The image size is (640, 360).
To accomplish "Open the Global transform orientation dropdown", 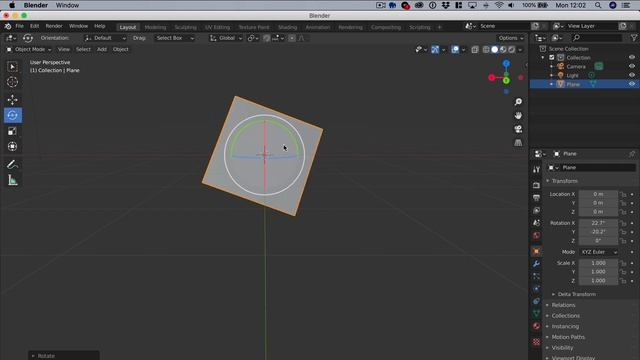I will click(x=226, y=38).
